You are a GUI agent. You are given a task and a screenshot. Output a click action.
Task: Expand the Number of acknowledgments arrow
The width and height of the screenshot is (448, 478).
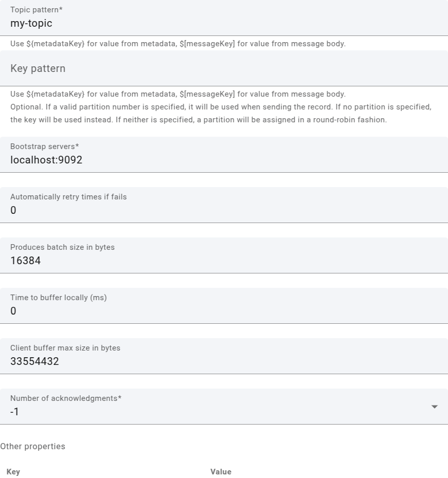pyautogui.click(x=435, y=407)
